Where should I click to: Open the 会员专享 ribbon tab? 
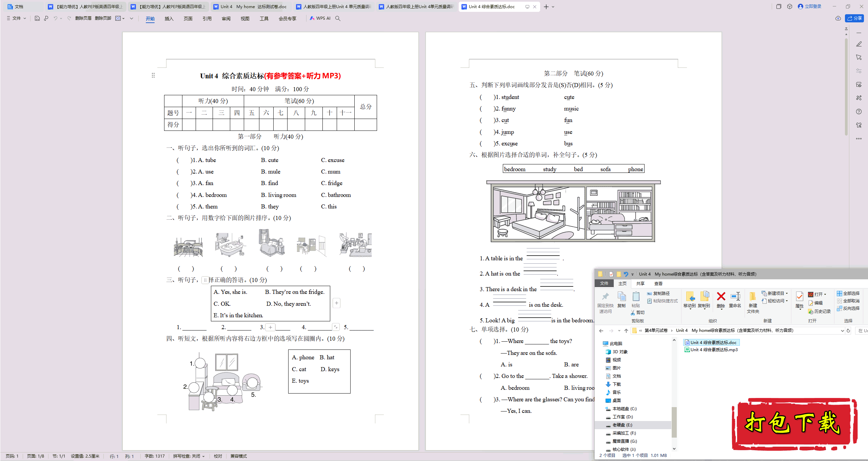pyautogui.click(x=288, y=19)
